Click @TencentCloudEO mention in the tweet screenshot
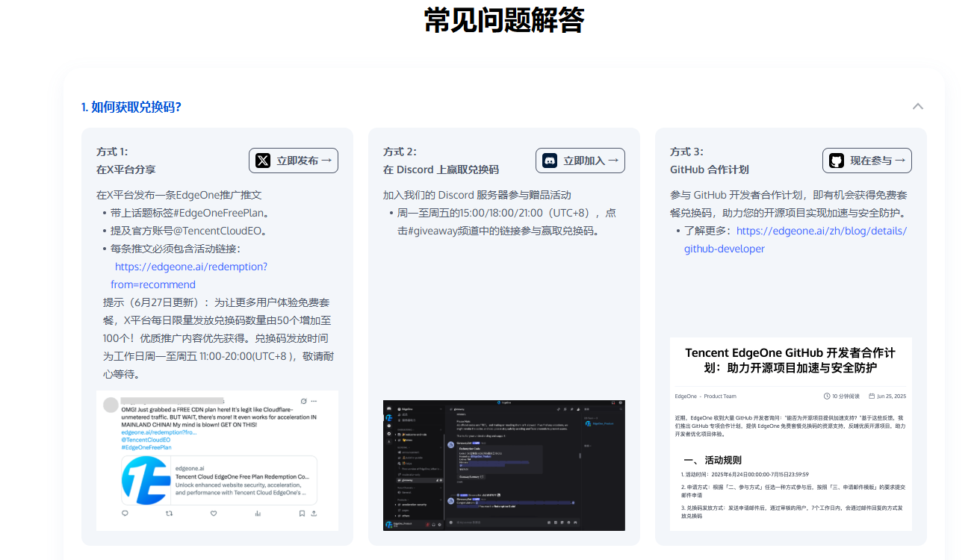 146,440
